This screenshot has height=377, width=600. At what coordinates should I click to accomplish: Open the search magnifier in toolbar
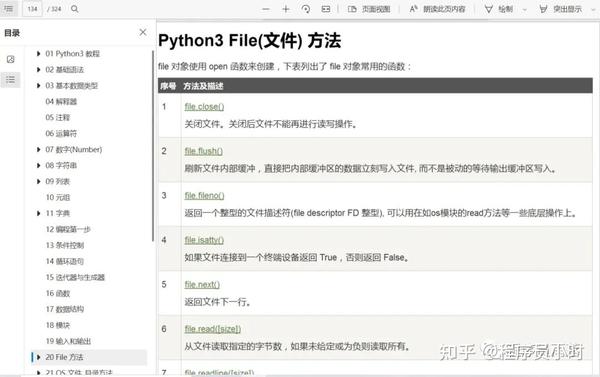[75, 9]
